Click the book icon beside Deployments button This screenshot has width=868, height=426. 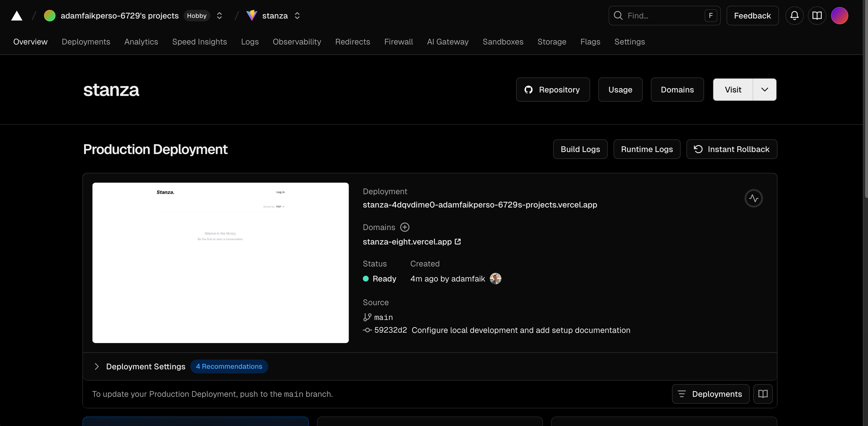click(x=762, y=394)
